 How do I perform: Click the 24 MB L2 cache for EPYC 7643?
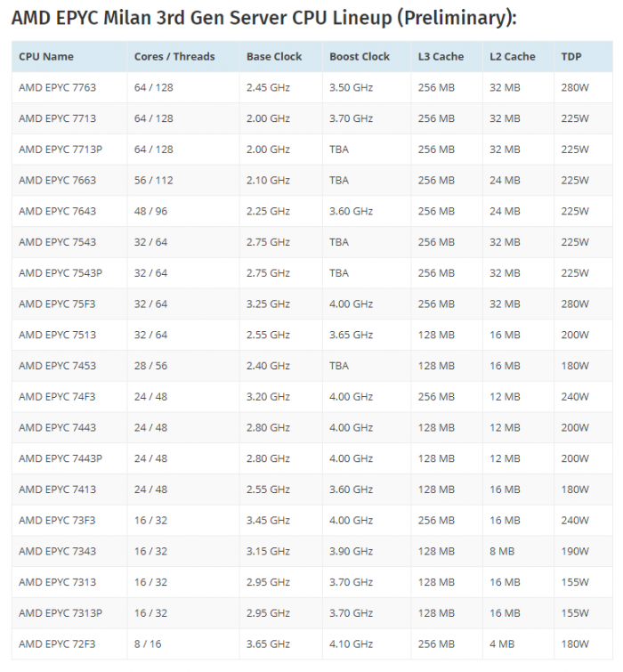505,211
